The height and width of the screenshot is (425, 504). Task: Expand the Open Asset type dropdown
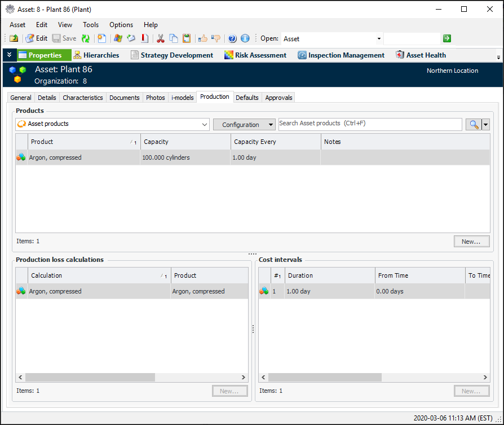point(379,39)
